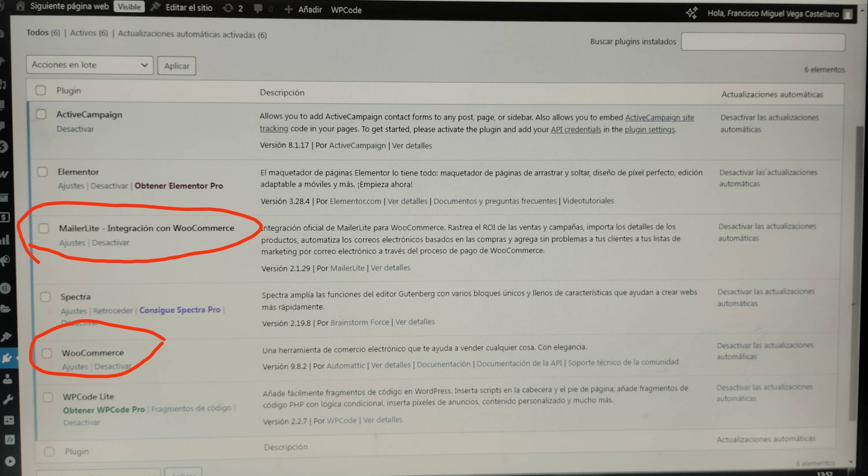Viewport: 868px width, 476px height.
Task: Open WooCommerce Documentación de la API link
Action: click(x=519, y=364)
